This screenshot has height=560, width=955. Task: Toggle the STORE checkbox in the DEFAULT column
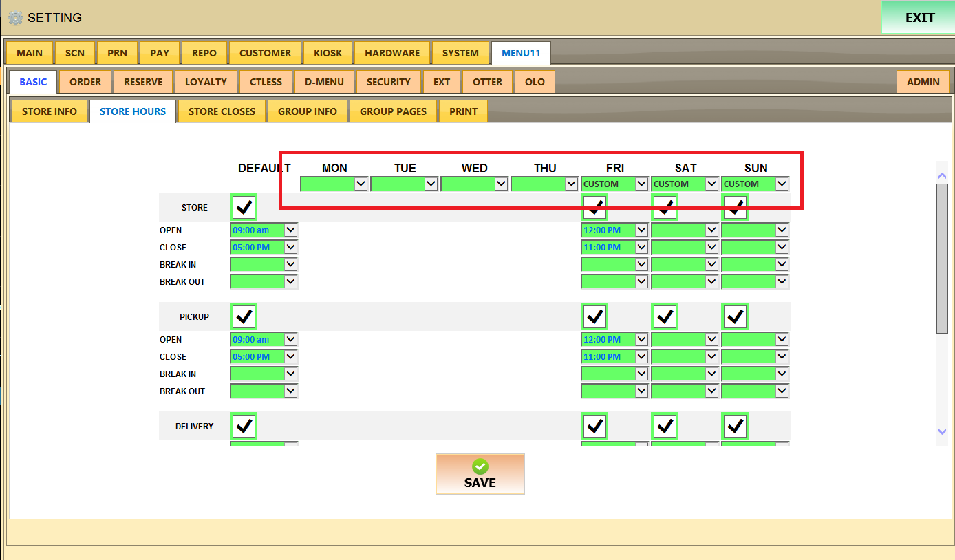tap(244, 207)
